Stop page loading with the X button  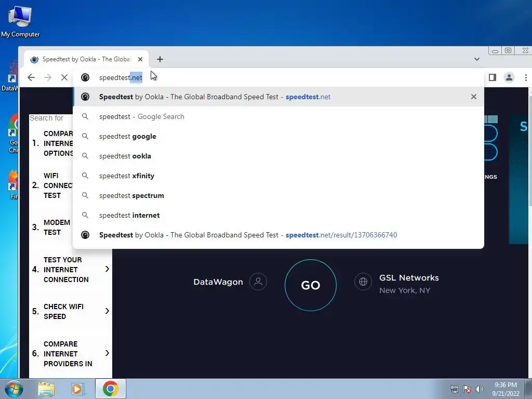64,78
